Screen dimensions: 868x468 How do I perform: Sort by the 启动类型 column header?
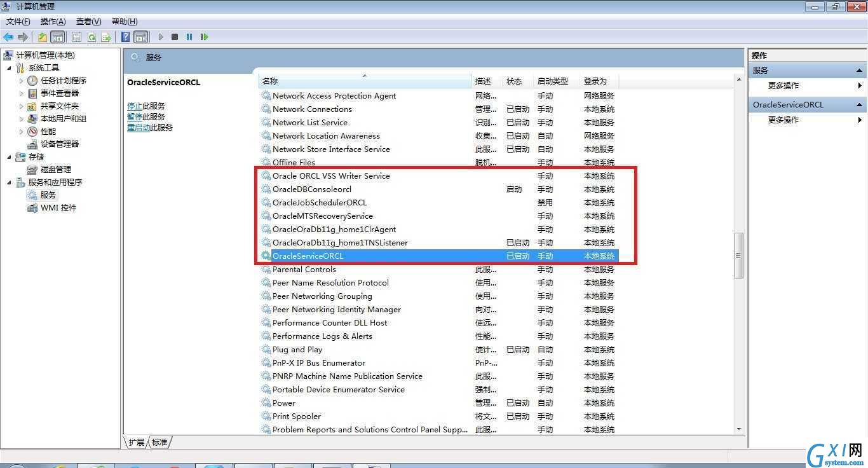(556, 81)
